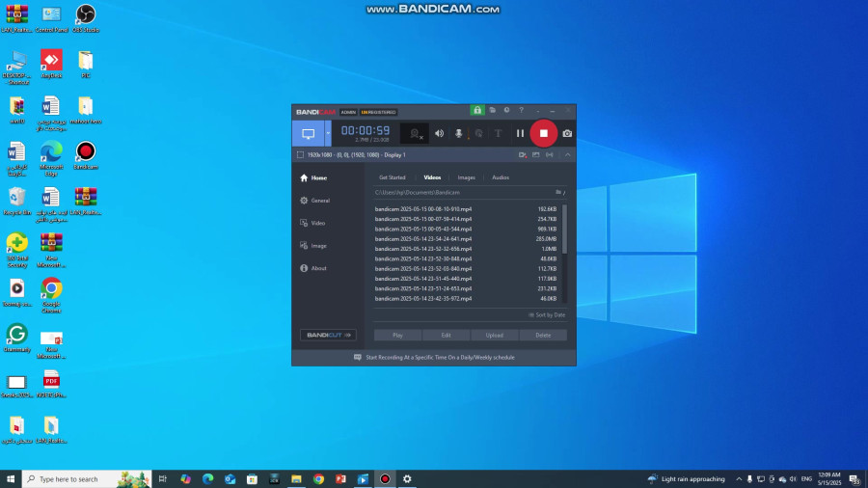Open Bandicam help question mark icon
868x488 pixels.
pyautogui.click(x=521, y=110)
